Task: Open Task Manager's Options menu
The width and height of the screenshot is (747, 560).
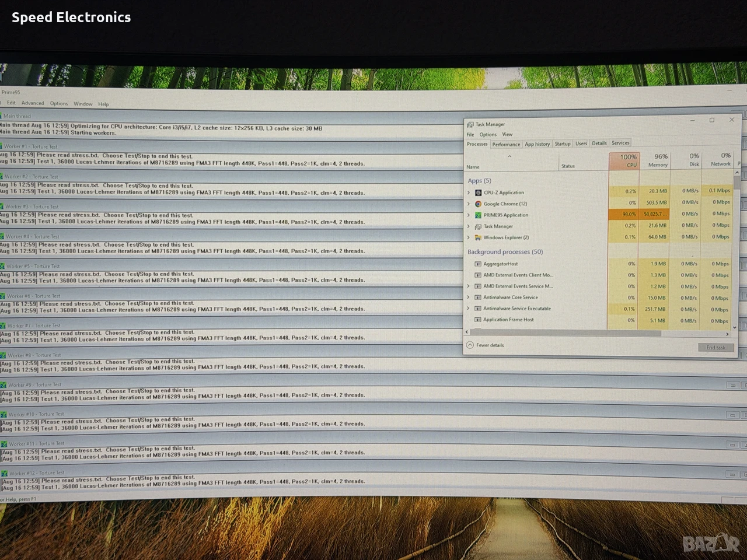Action: pos(488,135)
